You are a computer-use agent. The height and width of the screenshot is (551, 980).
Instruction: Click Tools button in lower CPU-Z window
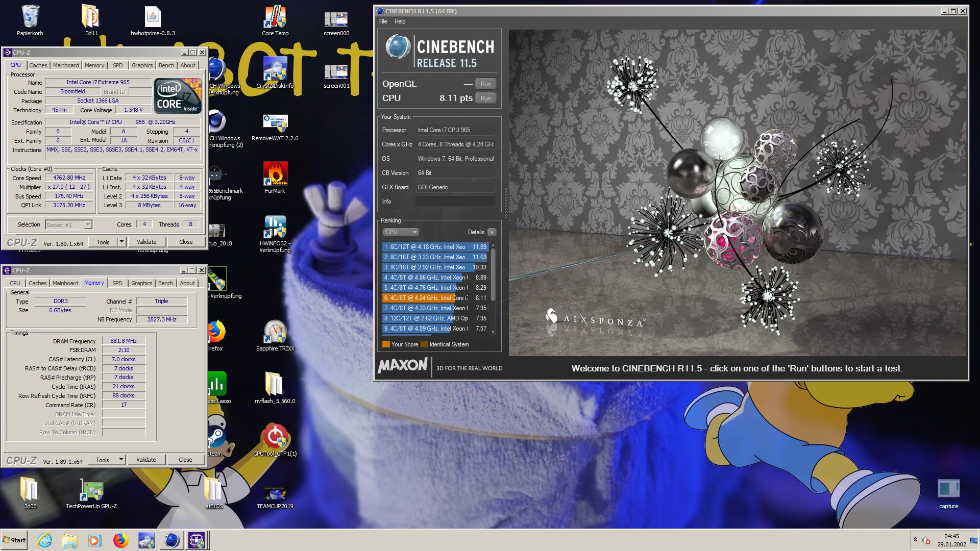(103, 460)
